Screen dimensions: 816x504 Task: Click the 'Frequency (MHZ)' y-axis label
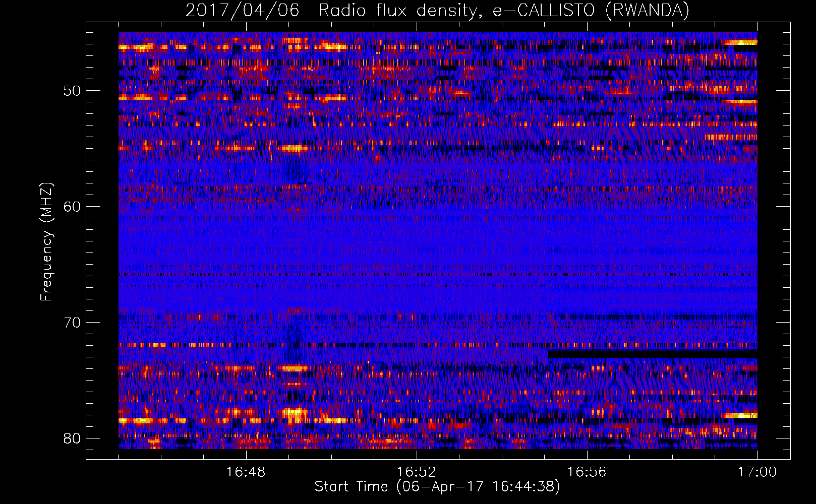click(x=46, y=242)
